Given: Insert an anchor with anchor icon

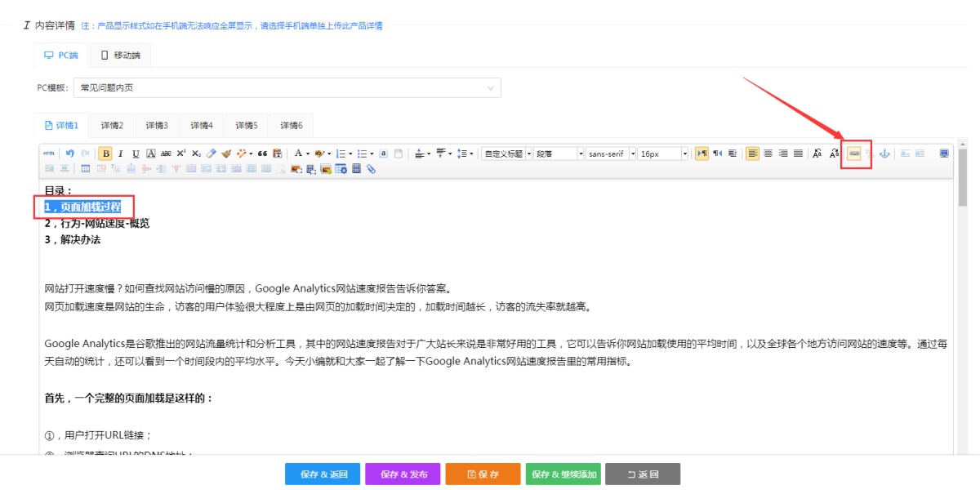Looking at the screenshot, I should [884, 154].
